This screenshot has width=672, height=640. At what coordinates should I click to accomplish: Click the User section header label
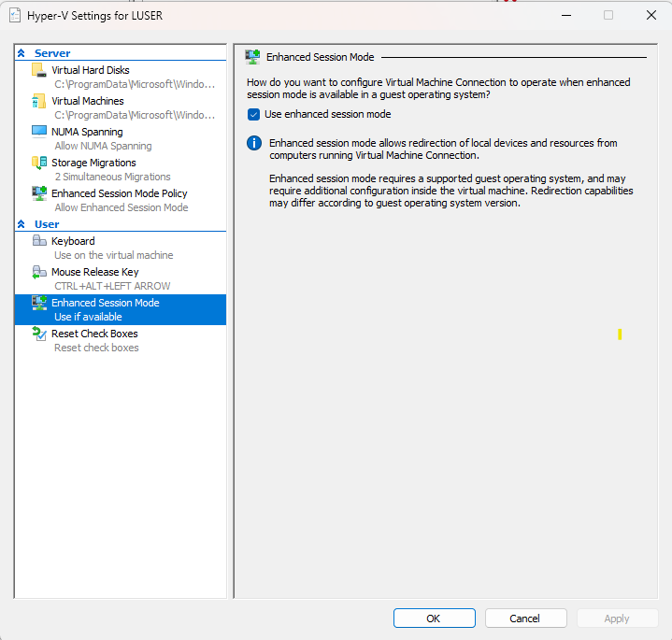tap(47, 224)
